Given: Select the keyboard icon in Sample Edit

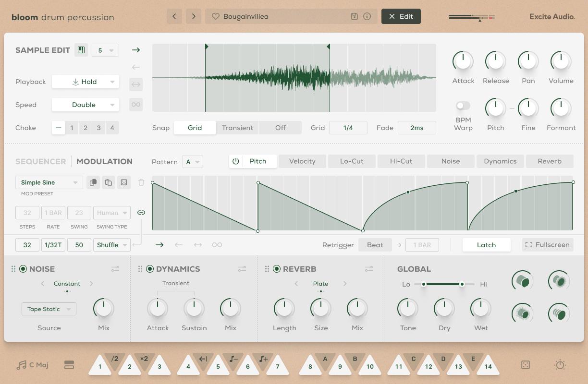Looking at the screenshot, I should click(81, 50).
